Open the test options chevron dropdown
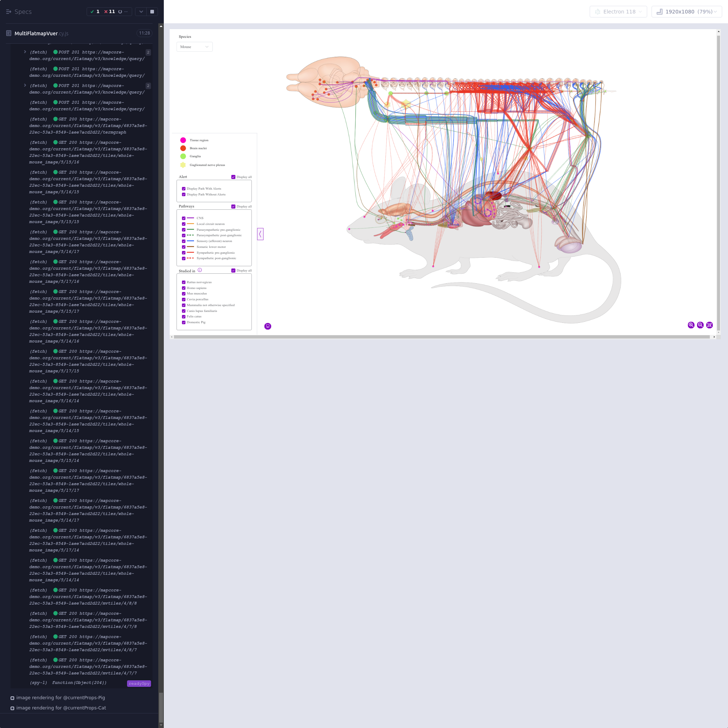Viewport: 728px width, 728px height. click(x=141, y=12)
